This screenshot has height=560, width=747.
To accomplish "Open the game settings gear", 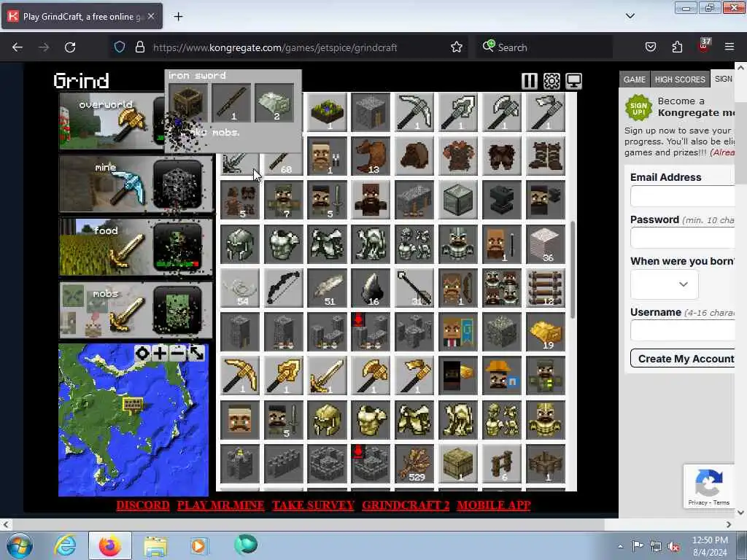I will tap(551, 81).
